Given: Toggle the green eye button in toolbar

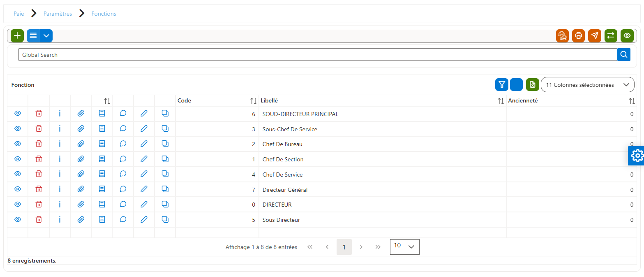Looking at the screenshot, I should [627, 36].
